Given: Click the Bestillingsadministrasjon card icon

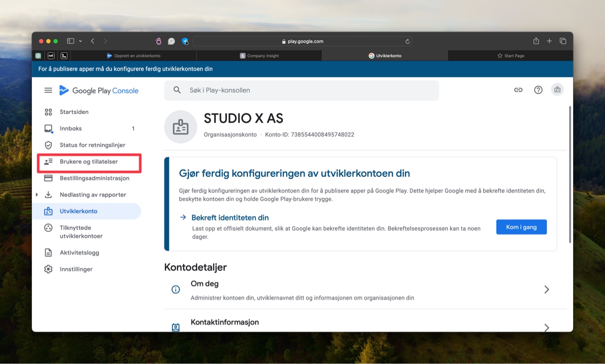Looking at the screenshot, I should [x=48, y=178].
